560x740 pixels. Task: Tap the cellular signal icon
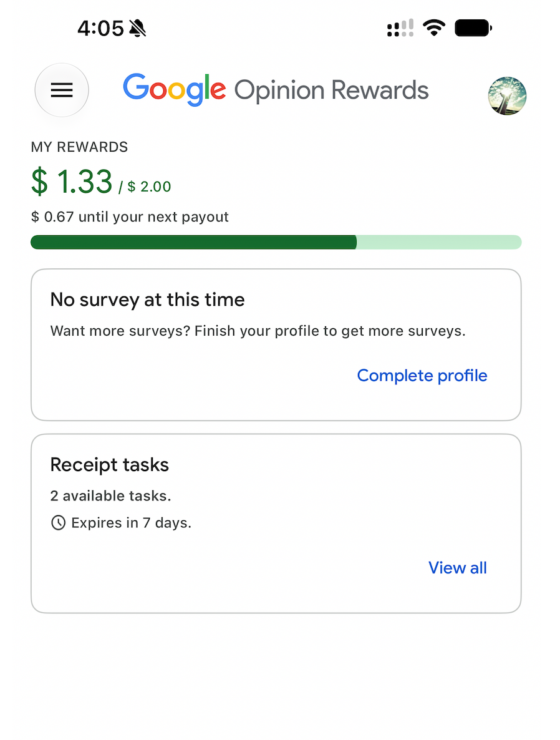(x=400, y=28)
